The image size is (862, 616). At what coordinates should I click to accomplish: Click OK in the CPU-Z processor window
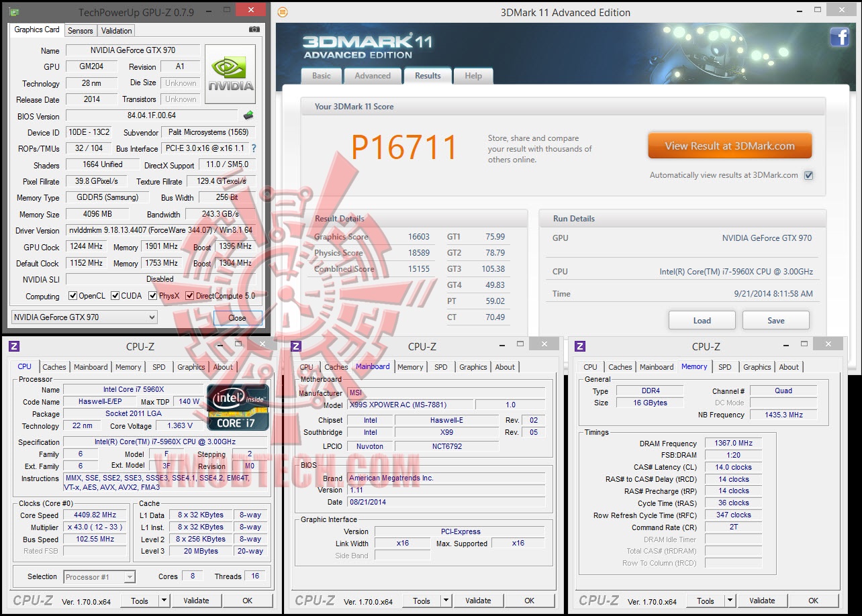click(x=248, y=601)
